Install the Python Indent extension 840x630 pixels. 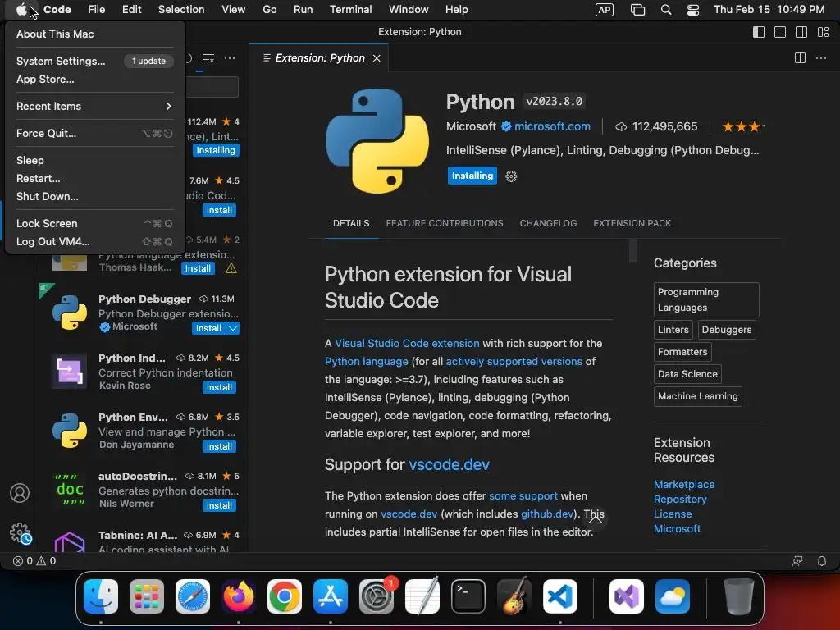coord(219,387)
